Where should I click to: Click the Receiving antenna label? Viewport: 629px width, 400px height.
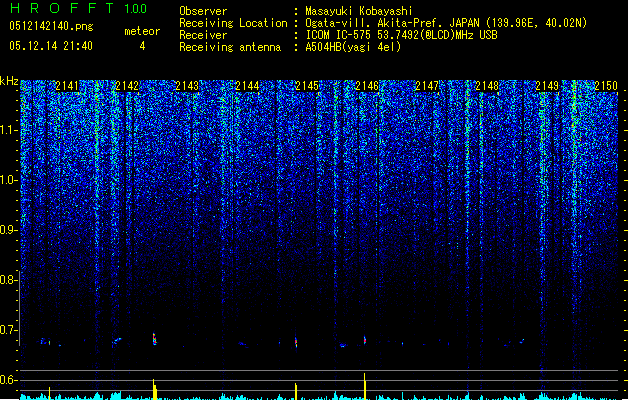pyautogui.click(x=230, y=47)
